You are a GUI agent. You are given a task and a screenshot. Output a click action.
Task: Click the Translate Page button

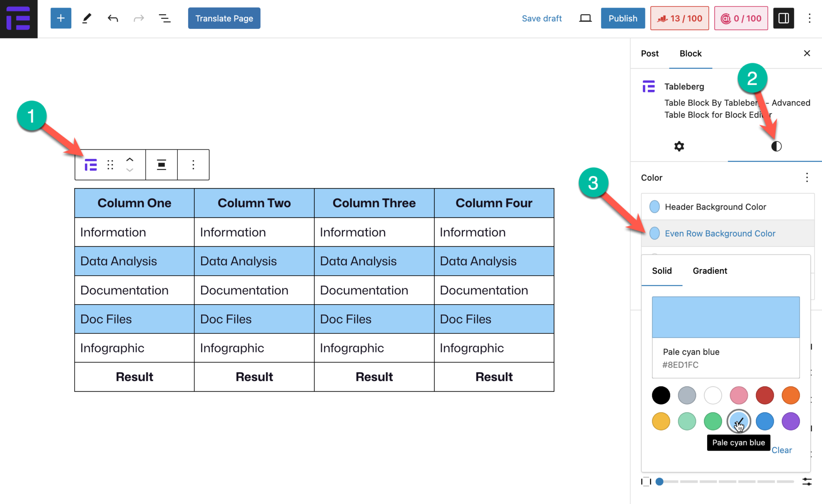224,18
